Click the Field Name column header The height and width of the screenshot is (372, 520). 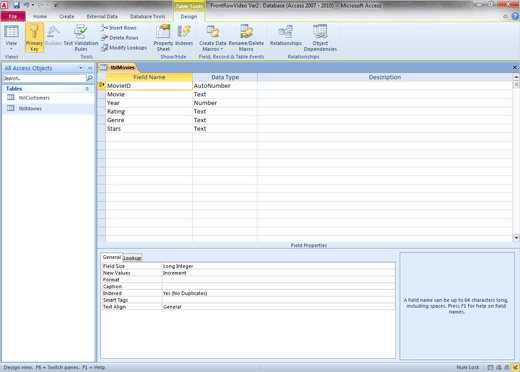click(149, 77)
